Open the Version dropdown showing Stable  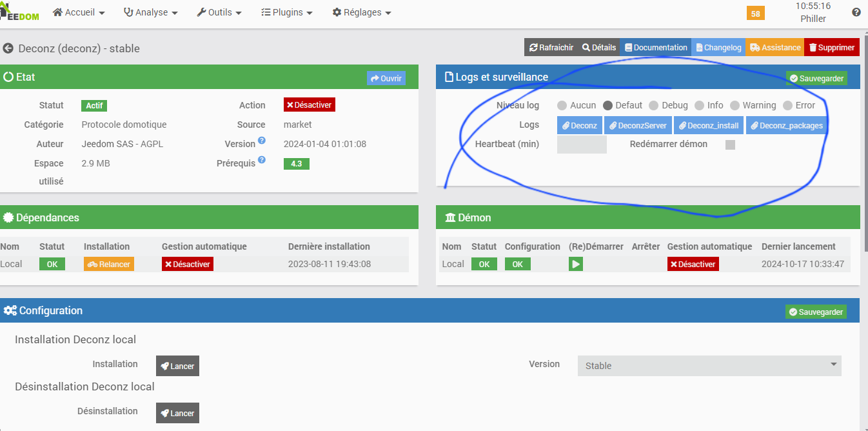point(709,366)
